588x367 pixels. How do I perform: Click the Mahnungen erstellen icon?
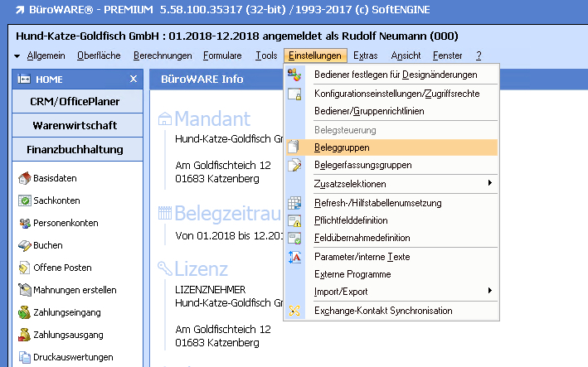(24, 290)
